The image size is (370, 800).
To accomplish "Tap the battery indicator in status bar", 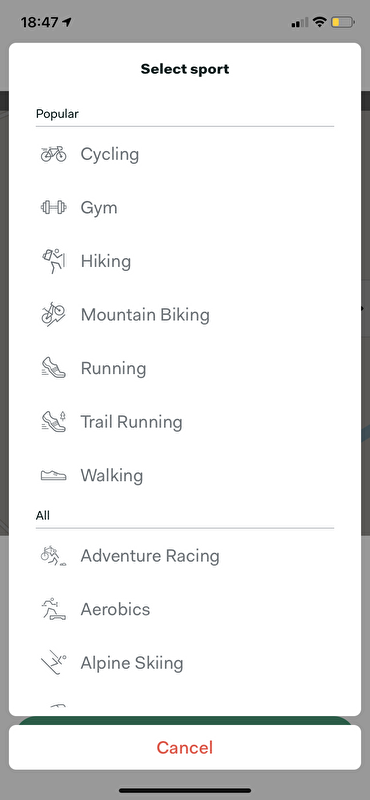I will click(342, 22).
